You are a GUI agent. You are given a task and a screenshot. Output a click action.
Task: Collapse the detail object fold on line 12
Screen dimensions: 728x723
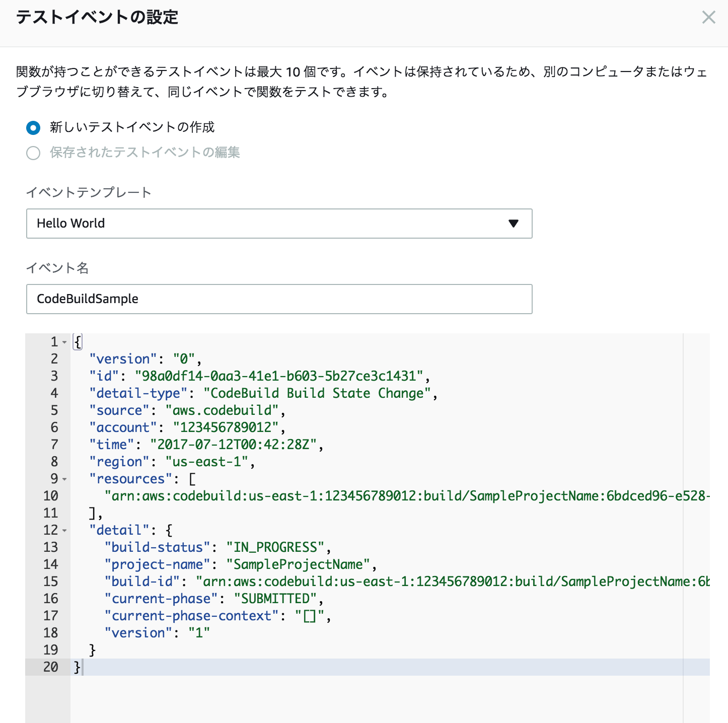64,531
